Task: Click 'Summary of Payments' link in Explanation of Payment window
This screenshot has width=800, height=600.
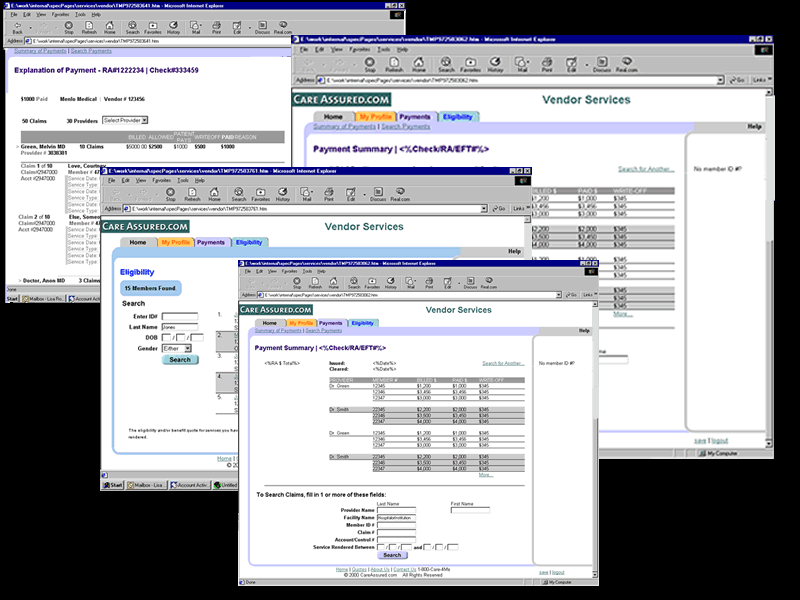Action: (x=40, y=51)
